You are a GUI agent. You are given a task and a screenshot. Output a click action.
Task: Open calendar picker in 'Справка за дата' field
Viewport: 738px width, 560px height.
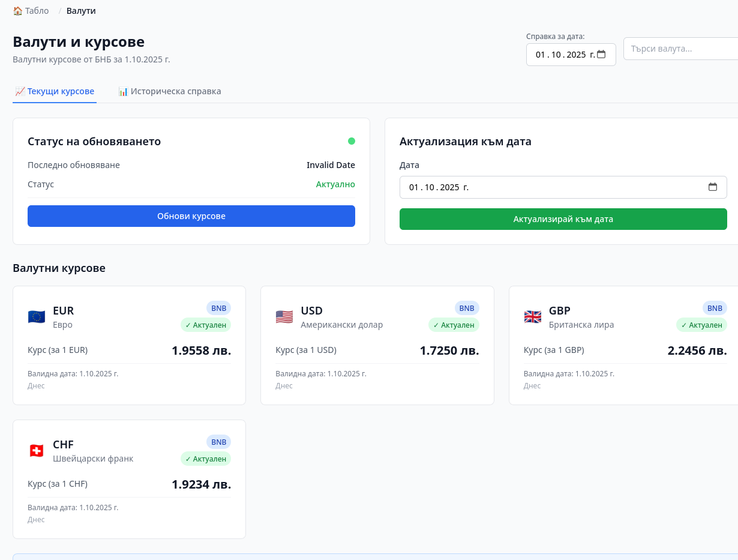(x=601, y=55)
